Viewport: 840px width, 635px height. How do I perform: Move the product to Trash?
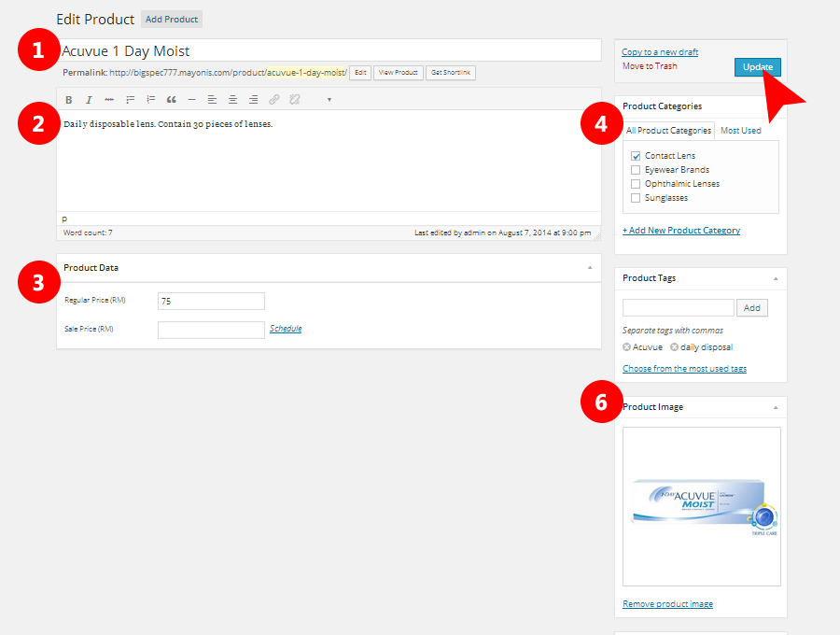click(x=650, y=66)
